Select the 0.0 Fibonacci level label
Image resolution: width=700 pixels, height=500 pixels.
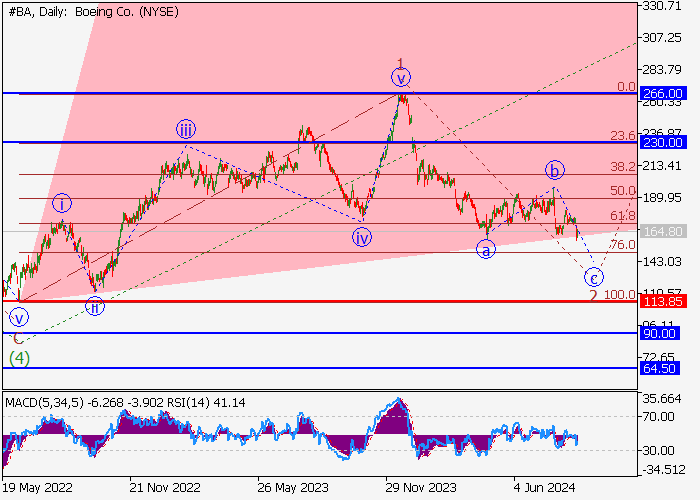(x=626, y=87)
